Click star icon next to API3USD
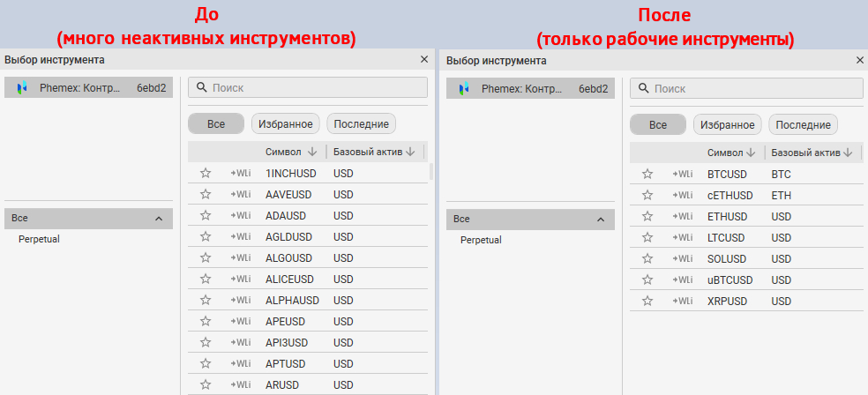Viewport: 868px width, 395px height. [206, 342]
